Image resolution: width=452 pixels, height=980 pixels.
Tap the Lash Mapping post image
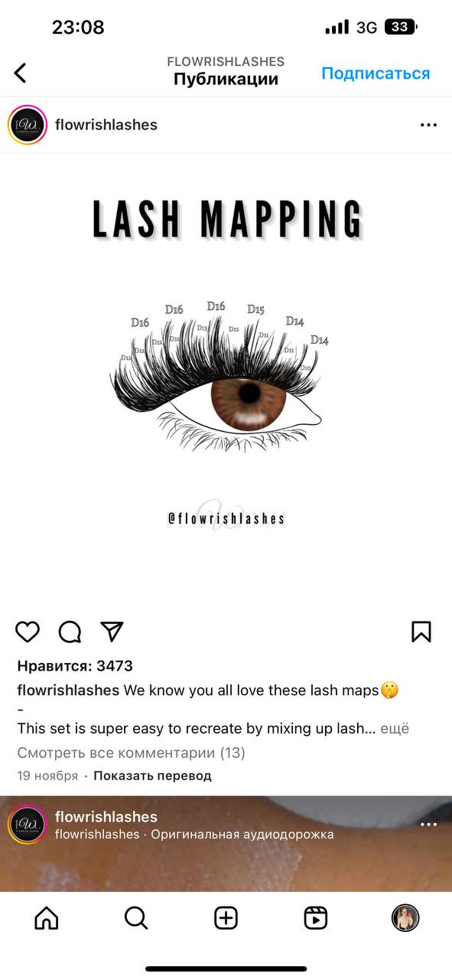[x=226, y=381]
